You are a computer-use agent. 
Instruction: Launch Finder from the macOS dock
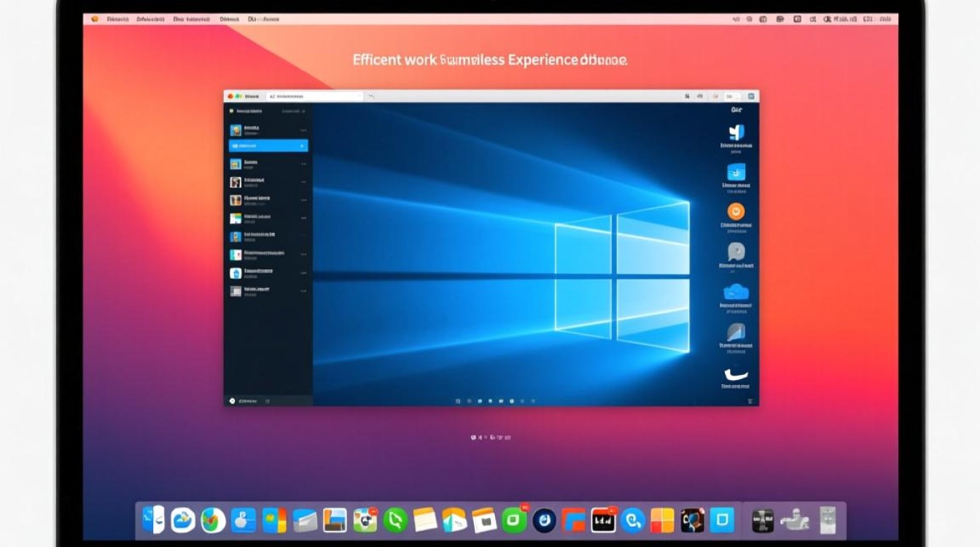pos(153,520)
